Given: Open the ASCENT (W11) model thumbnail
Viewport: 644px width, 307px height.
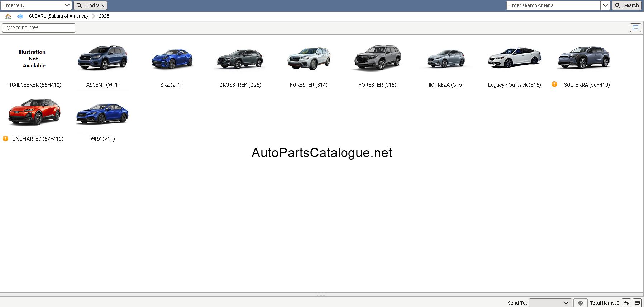Looking at the screenshot, I should click(x=103, y=58).
